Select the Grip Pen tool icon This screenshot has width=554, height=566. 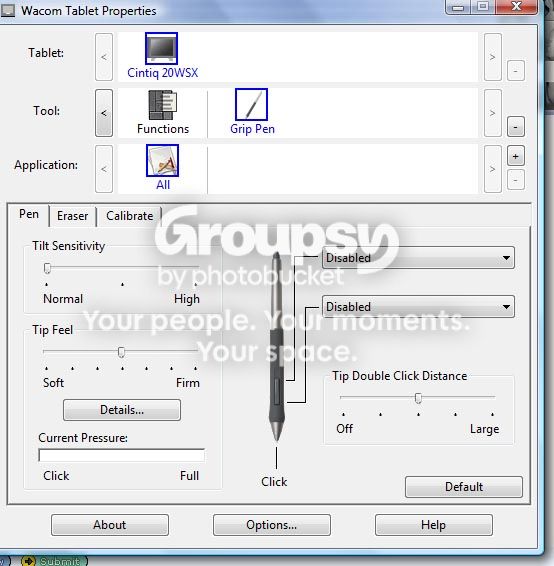tap(251, 104)
